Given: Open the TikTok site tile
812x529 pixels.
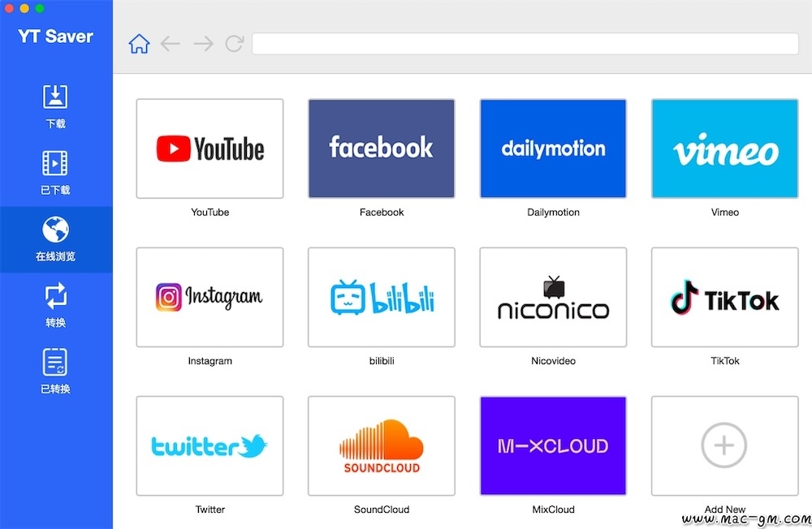Looking at the screenshot, I should tap(725, 297).
